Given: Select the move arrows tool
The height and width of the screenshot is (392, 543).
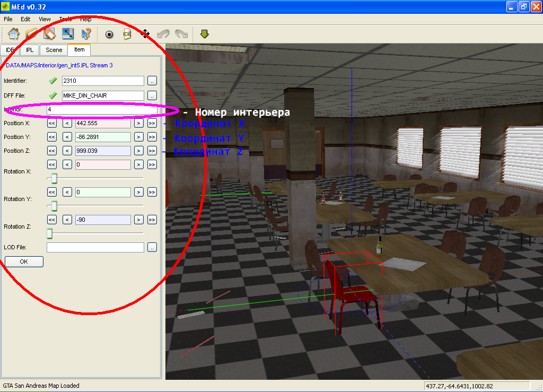Looking at the screenshot, I should tap(145, 34).
